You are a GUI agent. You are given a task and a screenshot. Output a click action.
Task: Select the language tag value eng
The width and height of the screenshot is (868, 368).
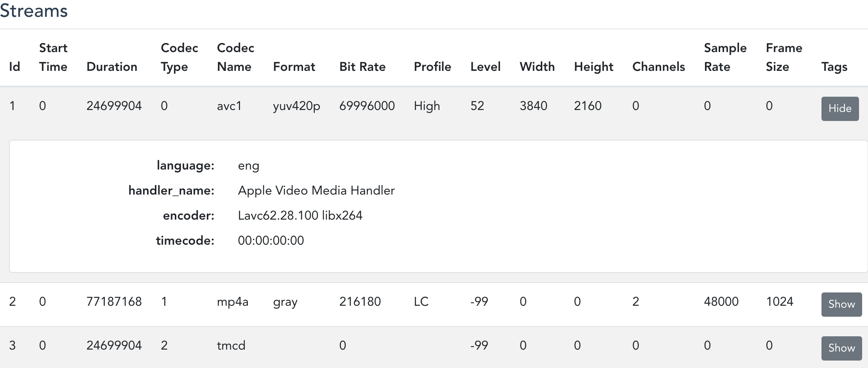[248, 166]
